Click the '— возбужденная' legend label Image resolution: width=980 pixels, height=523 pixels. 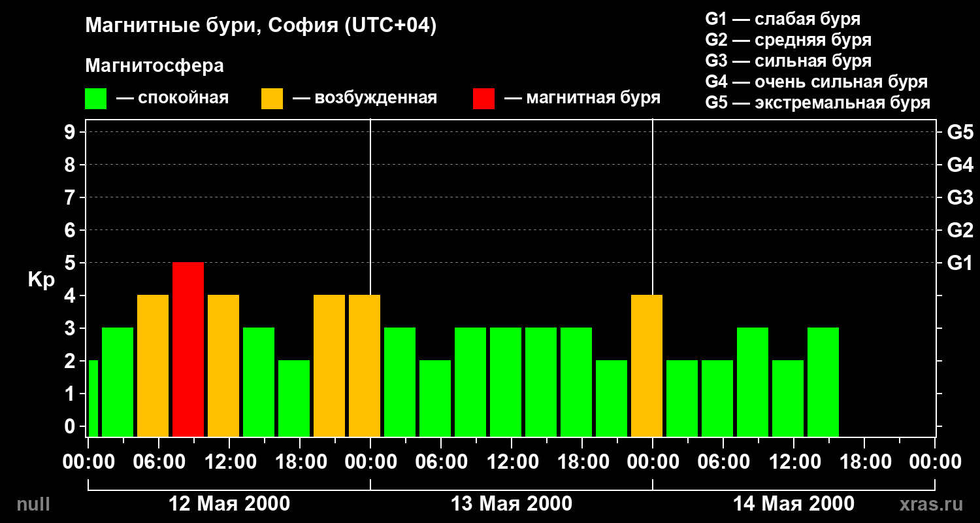coord(365,99)
